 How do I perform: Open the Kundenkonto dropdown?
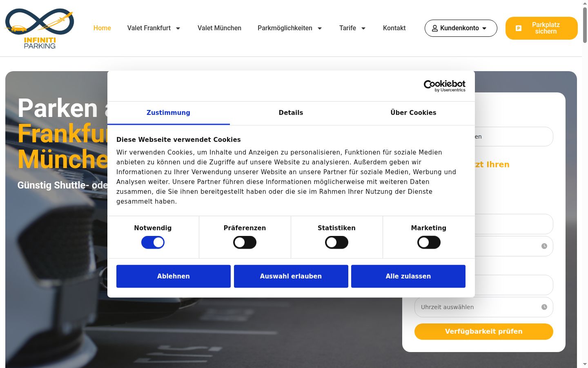pos(461,28)
